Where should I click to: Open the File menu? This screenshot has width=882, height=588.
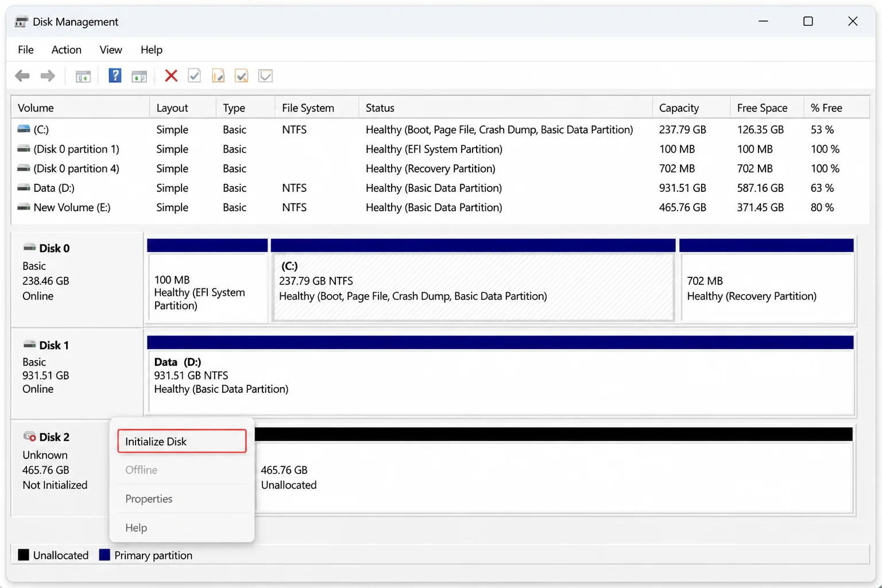pos(26,50)
